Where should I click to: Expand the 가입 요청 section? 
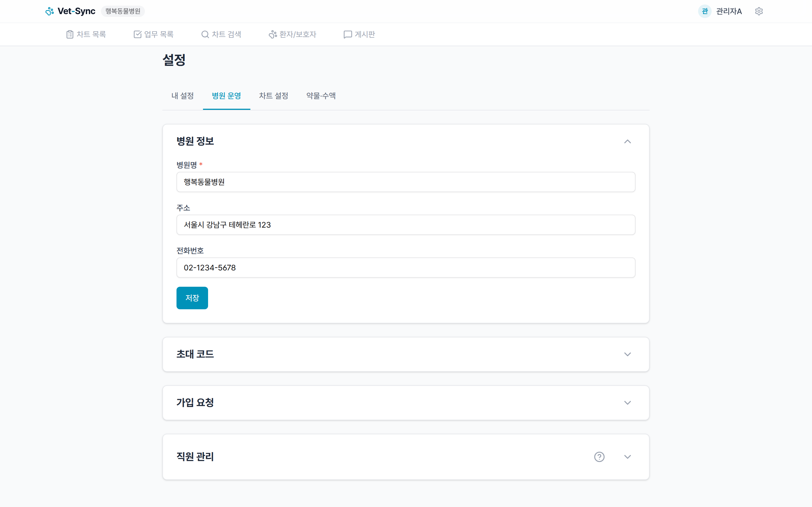(x=628, y=403)
